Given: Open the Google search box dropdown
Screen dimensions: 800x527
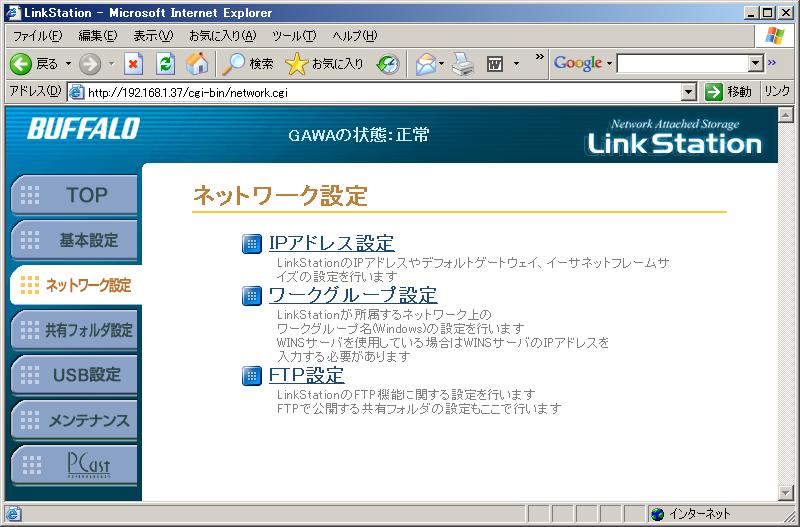Looking at the screenshot, I should pos(756,64).
